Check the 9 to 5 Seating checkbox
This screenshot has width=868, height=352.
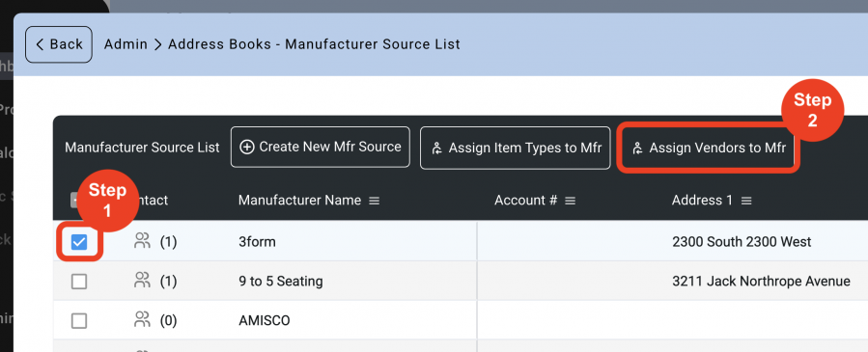(x=79, y=282)
